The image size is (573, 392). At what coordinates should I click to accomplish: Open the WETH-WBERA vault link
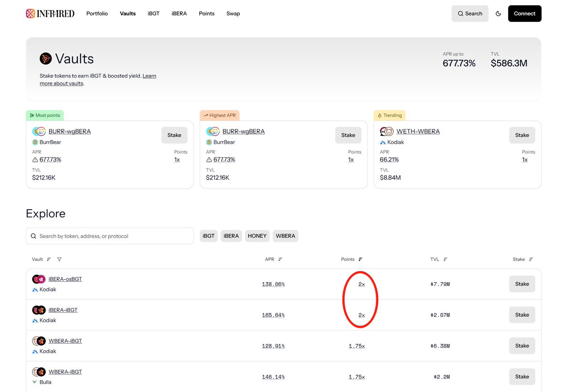pyautogui.click(x=418, y=131)
